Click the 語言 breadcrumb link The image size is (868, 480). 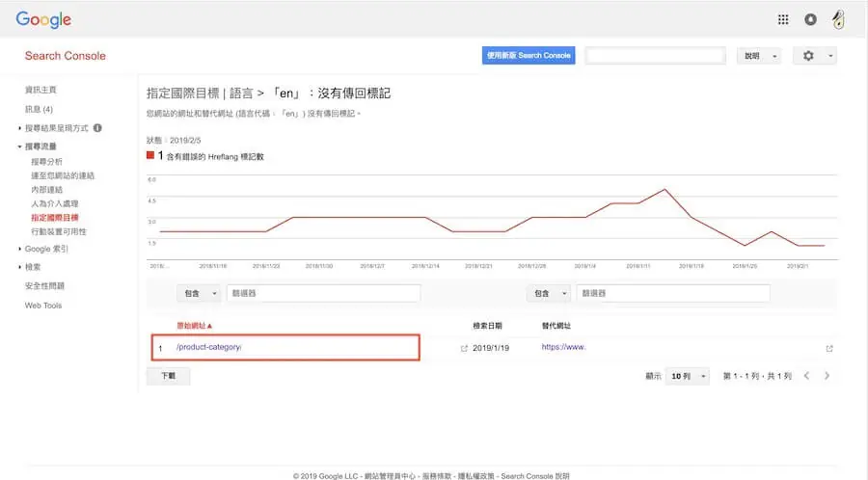[x=241, y=93]
